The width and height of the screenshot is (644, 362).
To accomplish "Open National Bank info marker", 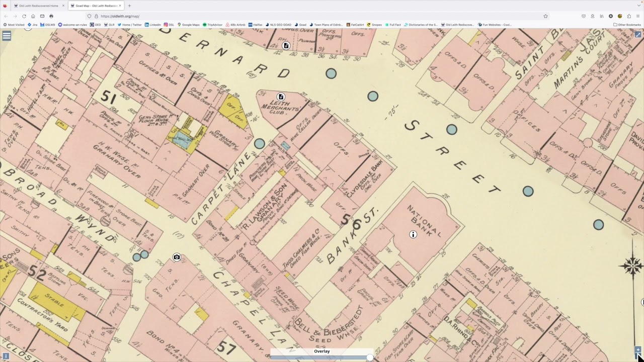I will point(413,234).
